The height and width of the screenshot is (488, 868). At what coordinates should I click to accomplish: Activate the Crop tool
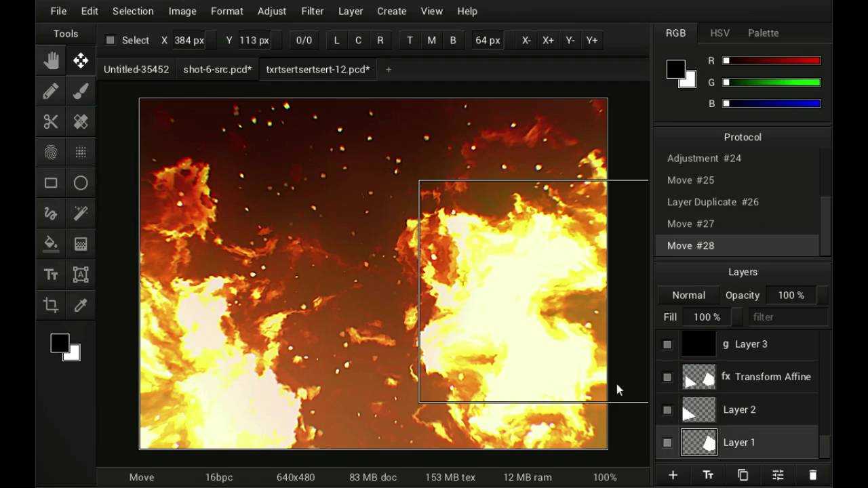tap(51, 305)
